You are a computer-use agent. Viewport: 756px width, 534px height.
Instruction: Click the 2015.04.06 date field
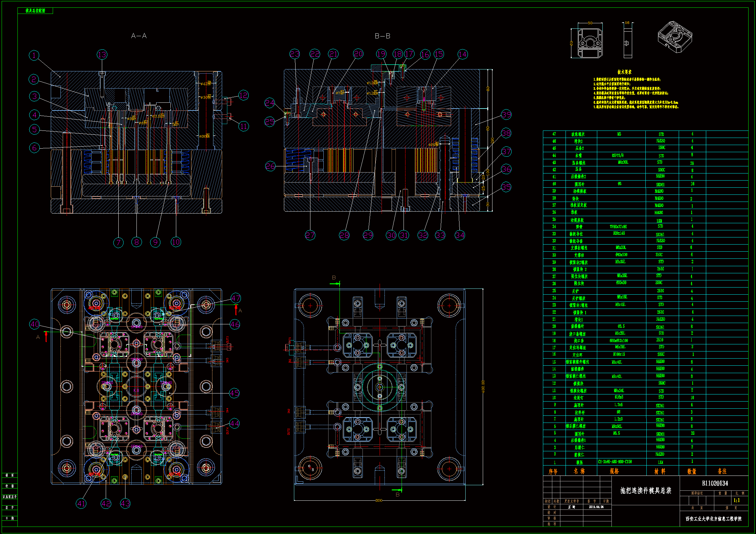point(596,507)
